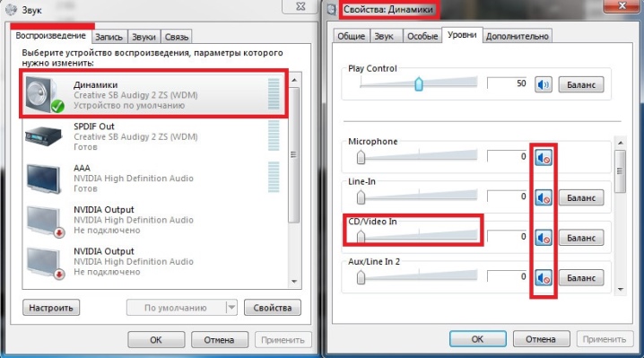The image size is (644, 358).
Task: Open the Связь tab
Action: tap(177, 37)
